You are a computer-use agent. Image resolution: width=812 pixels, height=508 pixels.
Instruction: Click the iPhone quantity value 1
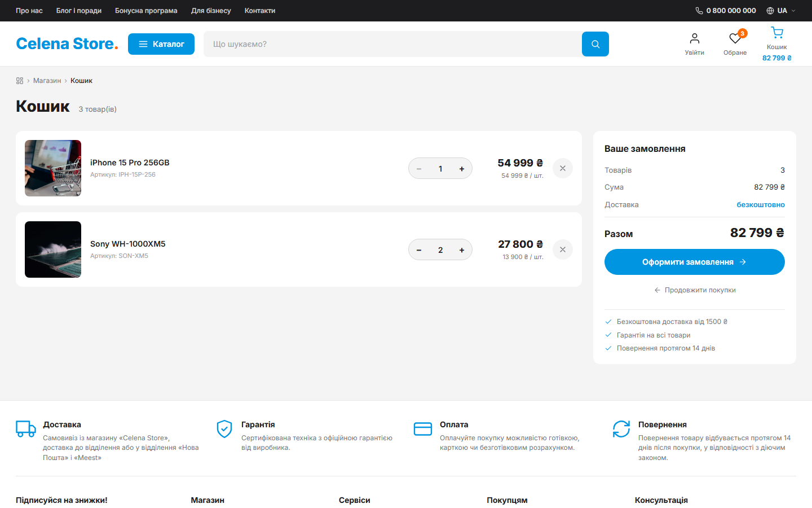440,169
